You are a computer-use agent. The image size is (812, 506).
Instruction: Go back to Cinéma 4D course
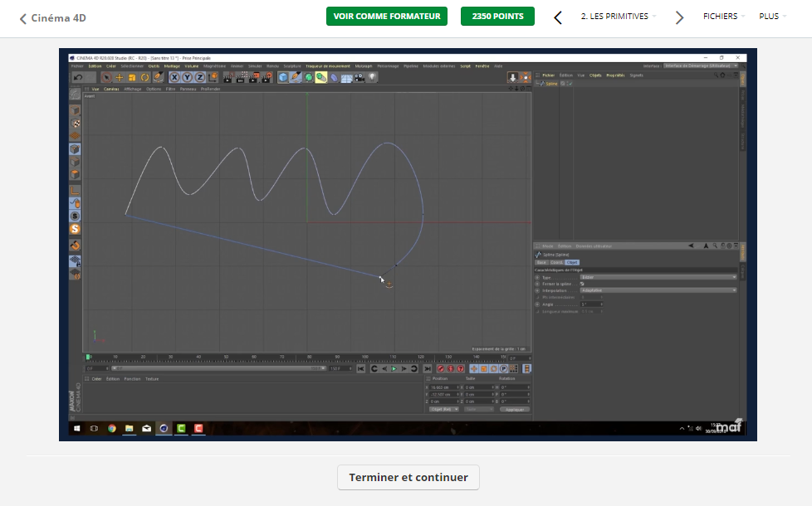(53, 18)
